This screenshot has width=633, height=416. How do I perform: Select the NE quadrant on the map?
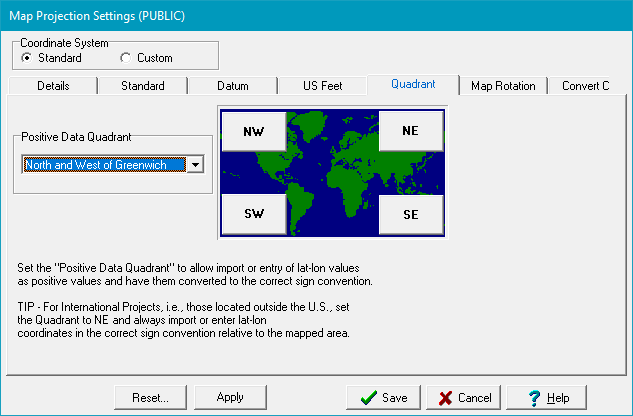[x=411, y=131]
